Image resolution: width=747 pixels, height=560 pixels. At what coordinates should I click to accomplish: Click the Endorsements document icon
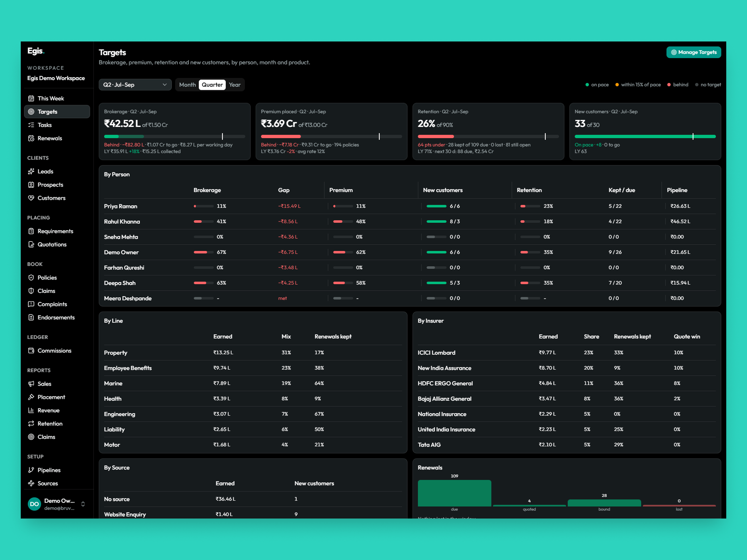tap(31, 317)
